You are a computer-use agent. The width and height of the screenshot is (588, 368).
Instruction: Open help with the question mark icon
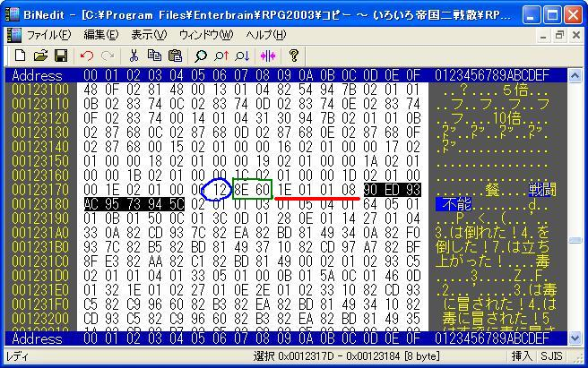pyautogui.click(x=294, y=56)
